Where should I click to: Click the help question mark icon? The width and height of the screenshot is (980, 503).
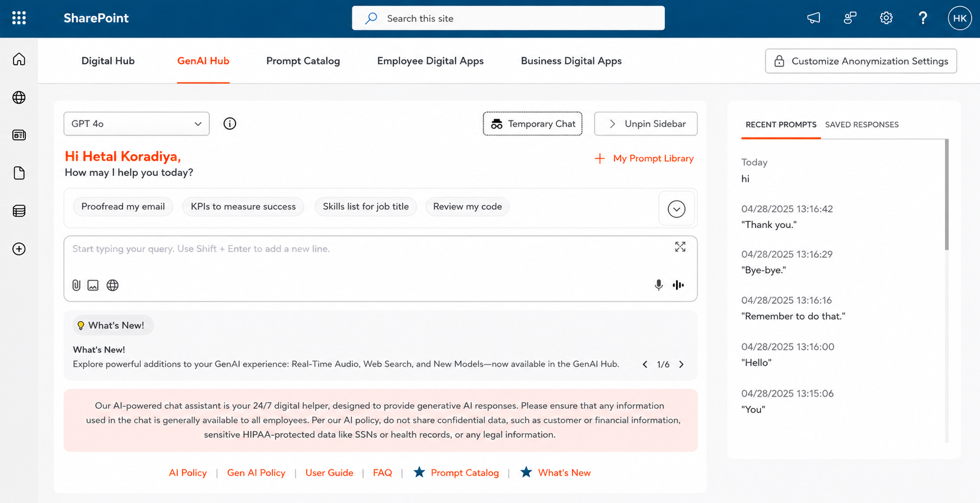923,18
